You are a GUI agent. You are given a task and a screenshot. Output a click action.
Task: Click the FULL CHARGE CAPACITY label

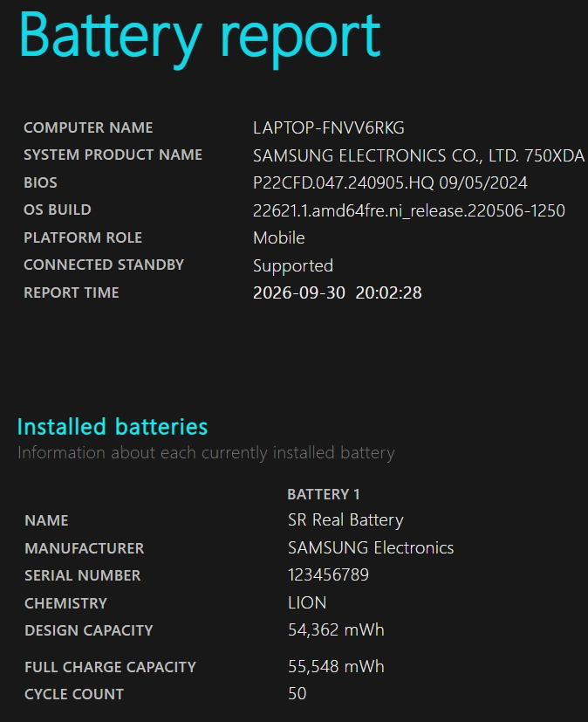(x=111, y=667)
